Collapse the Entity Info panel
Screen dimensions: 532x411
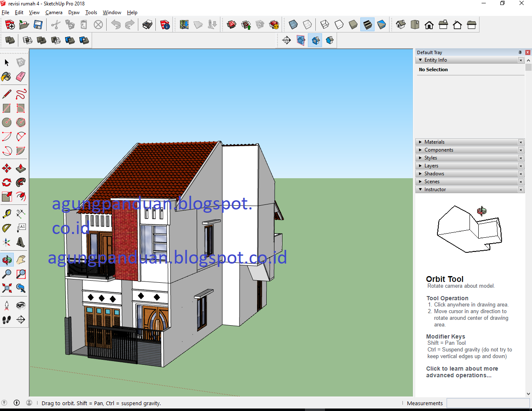(x=420, y=60)
